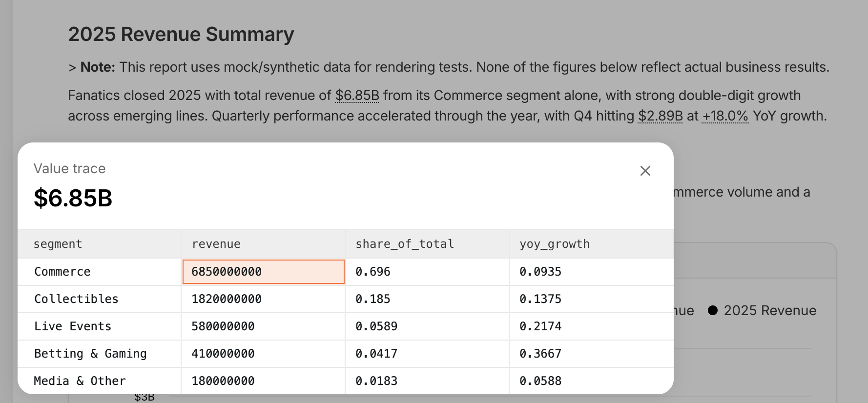
Task: Click the $6.85B underlined value in the summary
Action: pyautogui.click(x=357, y=96)
